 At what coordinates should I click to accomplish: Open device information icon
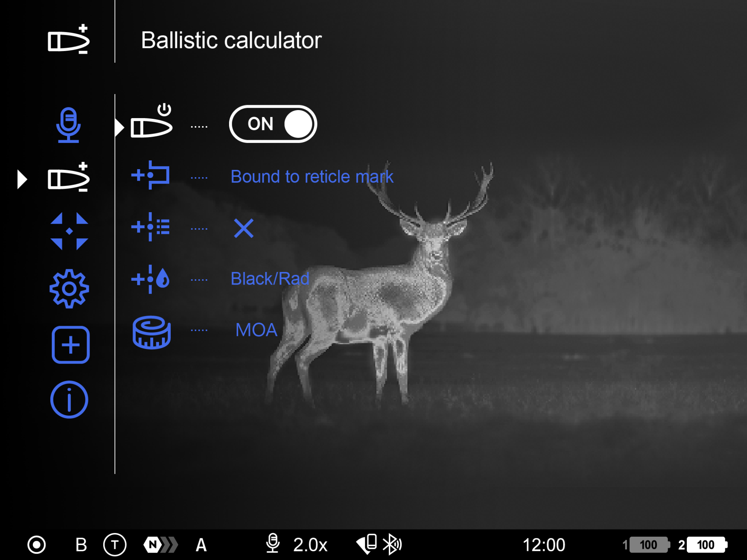click(69, 400)
